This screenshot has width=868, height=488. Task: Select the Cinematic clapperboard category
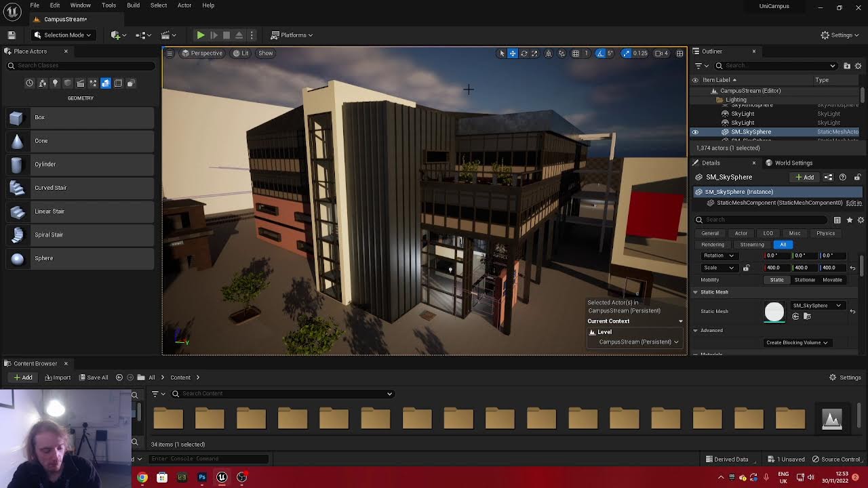[80, 83]
